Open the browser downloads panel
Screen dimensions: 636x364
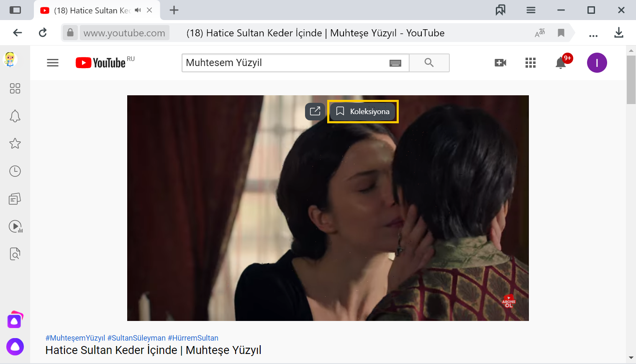pos(619,33)
